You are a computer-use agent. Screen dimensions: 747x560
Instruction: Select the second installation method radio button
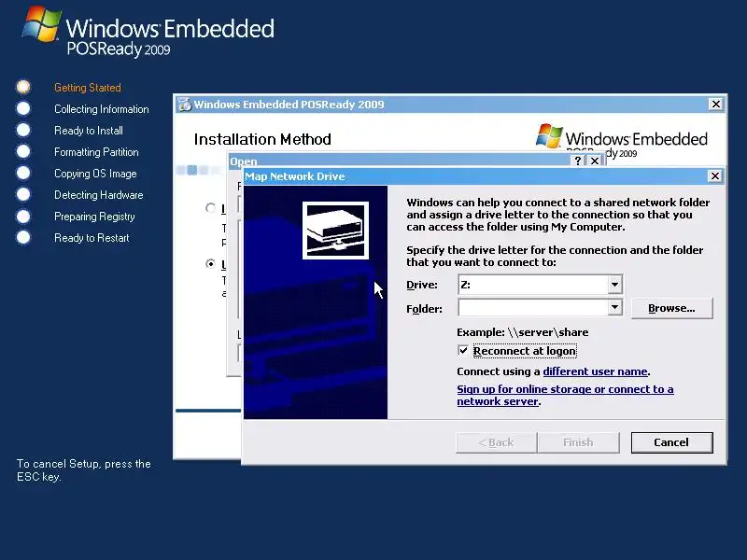[210, 263]
